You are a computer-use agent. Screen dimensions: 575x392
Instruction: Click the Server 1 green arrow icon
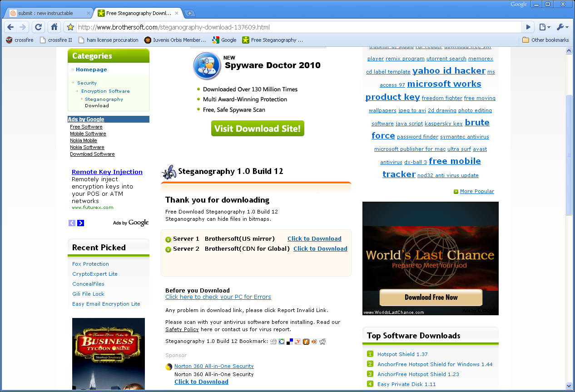click(x=168, y=239)
